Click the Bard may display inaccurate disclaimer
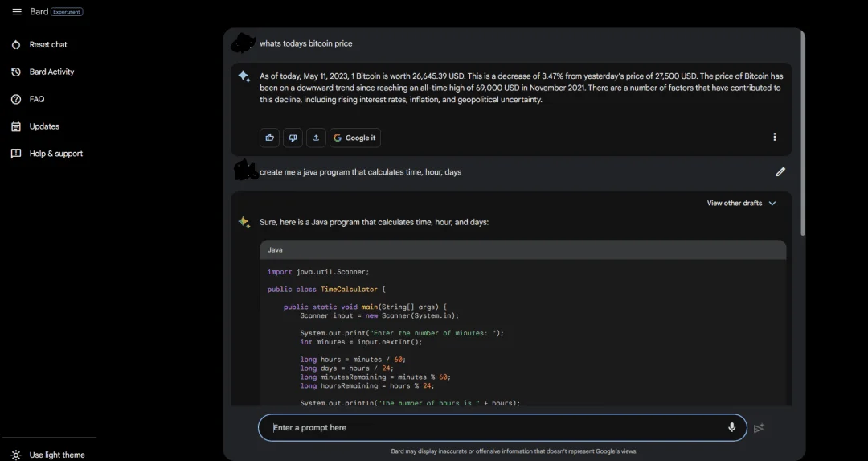868x461 pixels. 514,451
